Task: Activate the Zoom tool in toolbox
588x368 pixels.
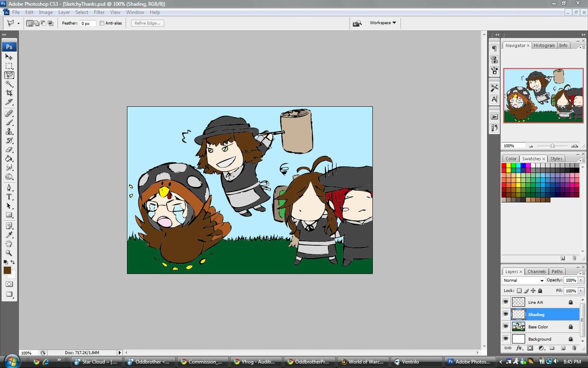Action: click(9, 252)
